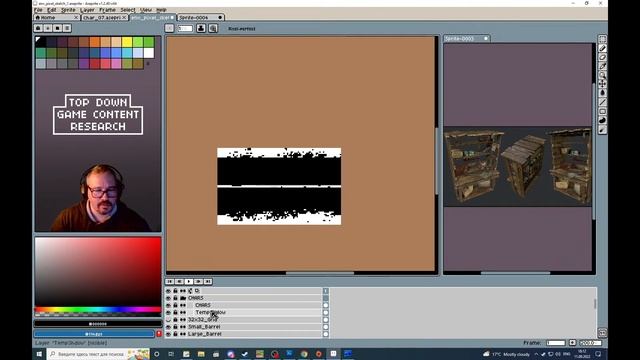Open File Explorer from the taskbar
Viewport: 640px width, 360px height.
[201, 354]
